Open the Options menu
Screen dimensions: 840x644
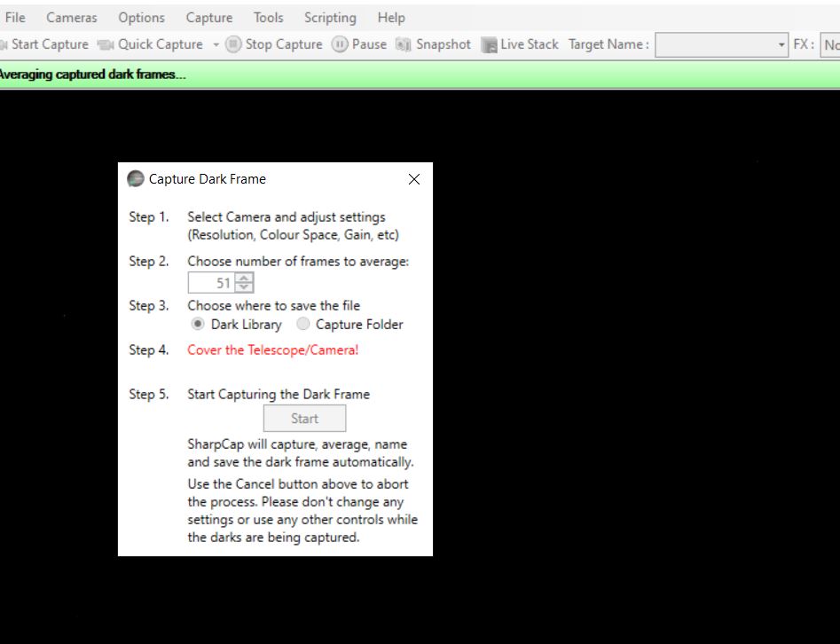pyautogui.click(x=141, y=18)
